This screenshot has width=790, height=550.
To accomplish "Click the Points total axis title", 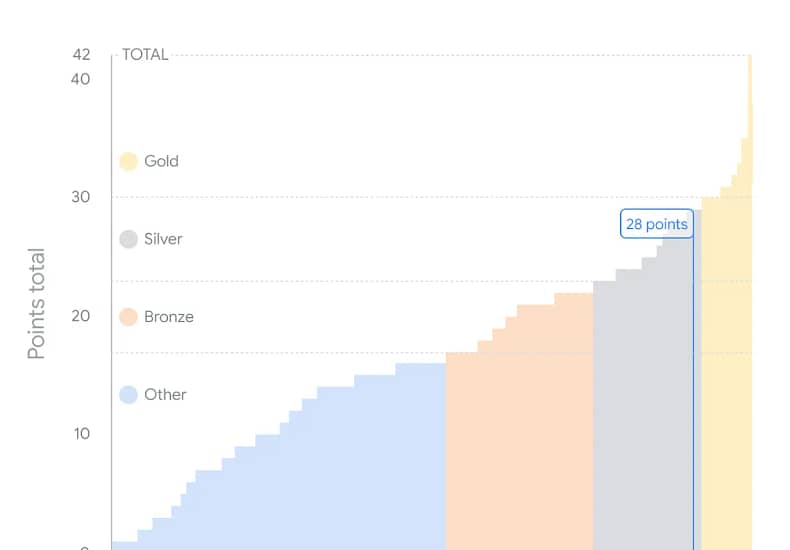I will click(x=36, y=304).
